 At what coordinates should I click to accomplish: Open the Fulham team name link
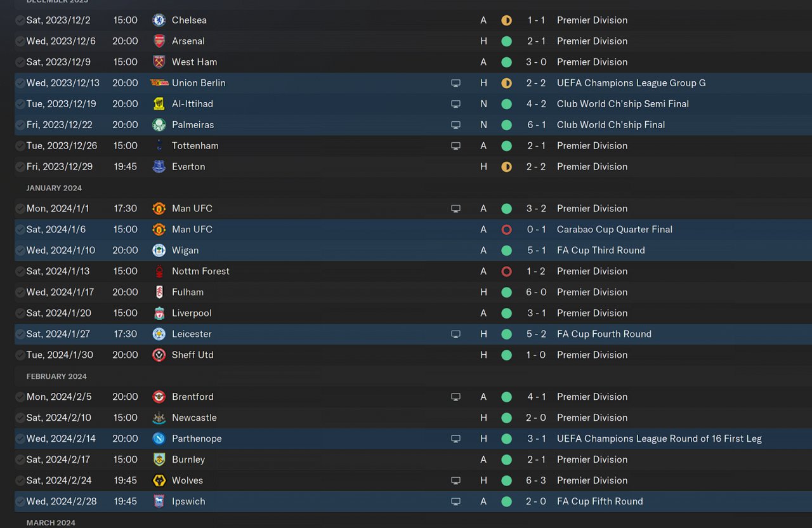tap(188, 293)
